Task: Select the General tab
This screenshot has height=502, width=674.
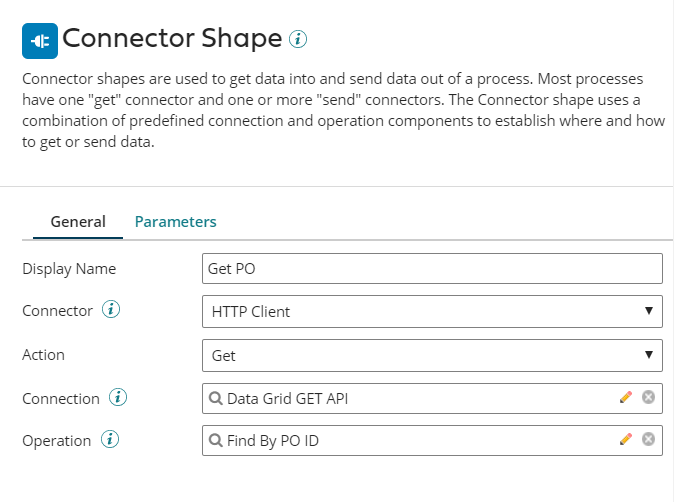Action: 78,221
